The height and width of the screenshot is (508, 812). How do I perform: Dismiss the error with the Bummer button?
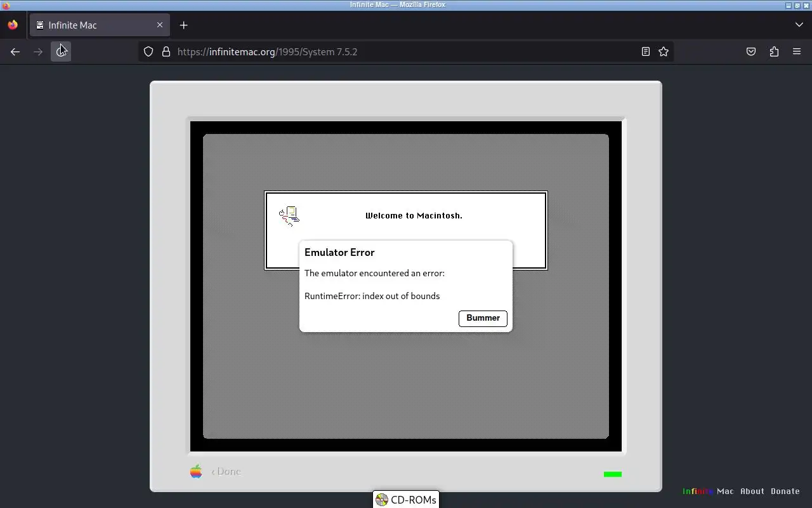point(483,318)
